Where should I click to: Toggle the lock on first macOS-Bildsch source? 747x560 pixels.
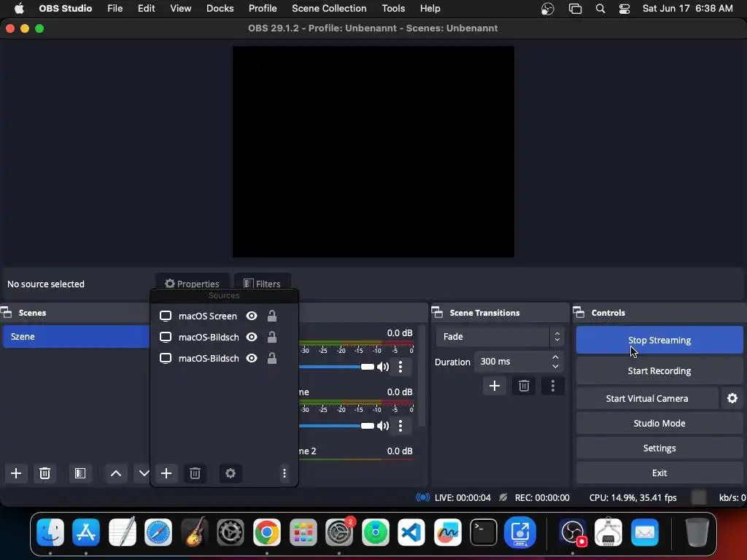coord(272,337)
